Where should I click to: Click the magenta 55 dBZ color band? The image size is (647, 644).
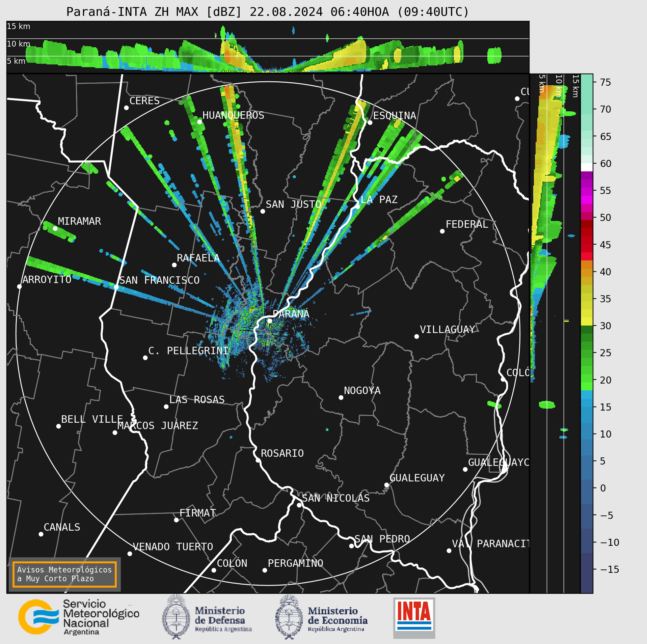point(587,192)
